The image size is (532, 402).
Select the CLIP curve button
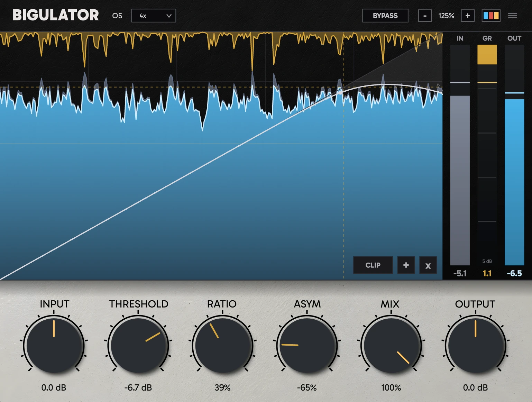pyautogui.click(x=373, y=265)
